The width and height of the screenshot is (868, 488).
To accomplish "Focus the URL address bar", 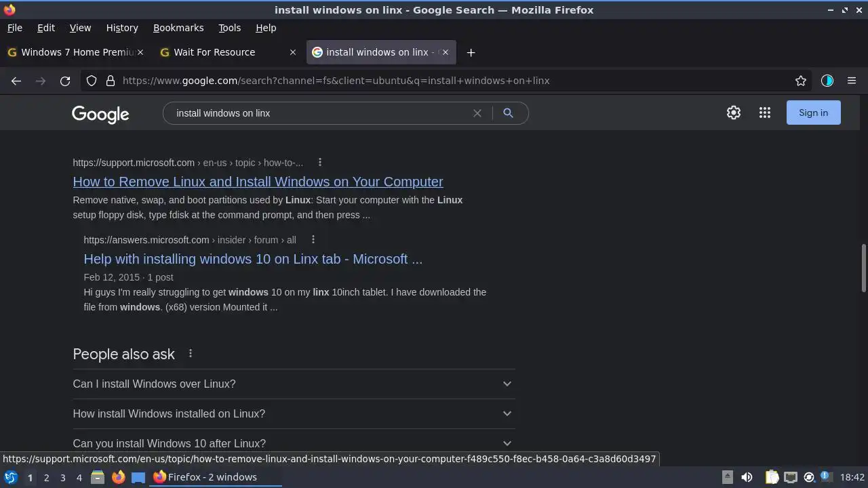I will coord(448,81).
